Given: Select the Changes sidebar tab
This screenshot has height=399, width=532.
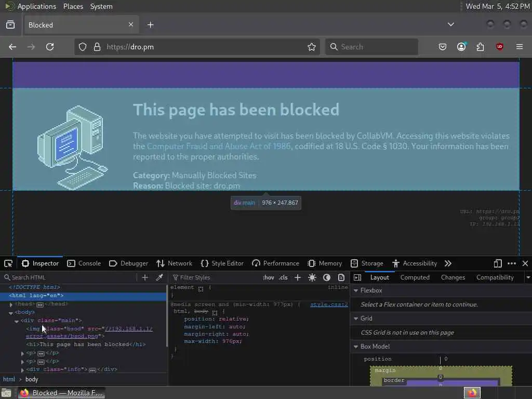Looking at the screenshot, I should tap(453, 277).
